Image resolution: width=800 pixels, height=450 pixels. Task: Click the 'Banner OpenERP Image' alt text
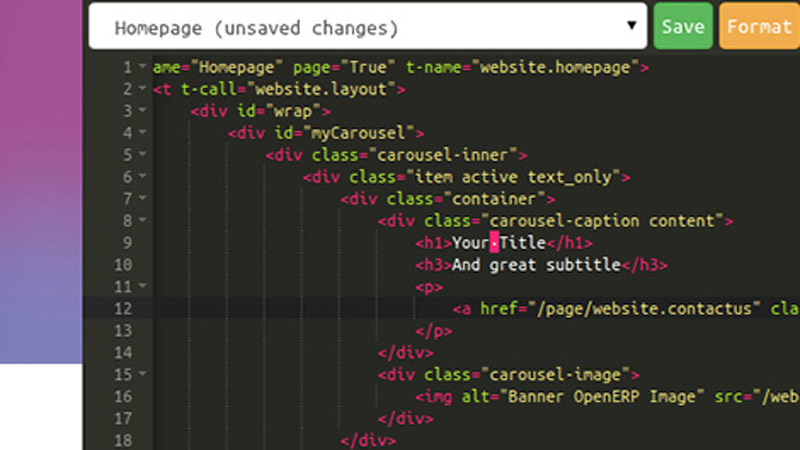571,397
